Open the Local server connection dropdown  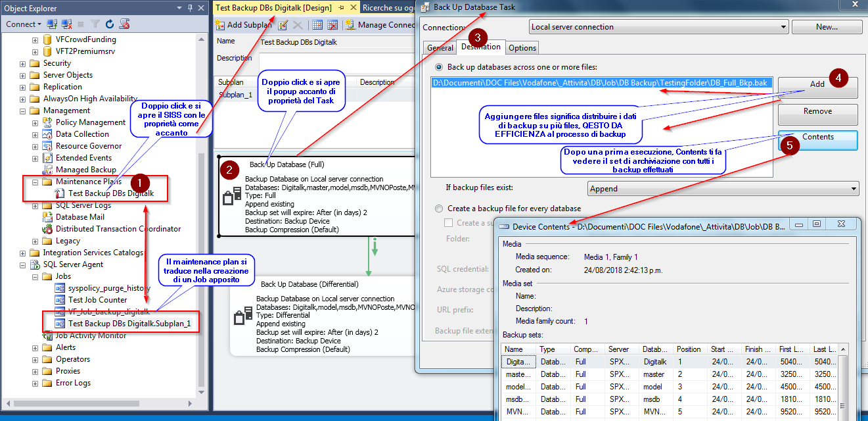click(784, 26)
